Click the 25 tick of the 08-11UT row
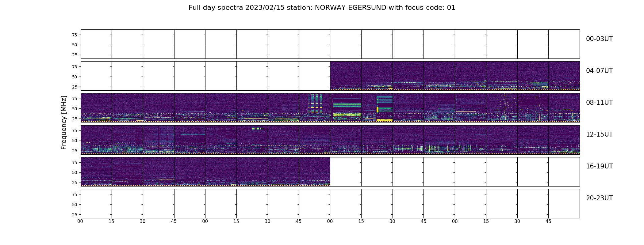 point(74,119)
